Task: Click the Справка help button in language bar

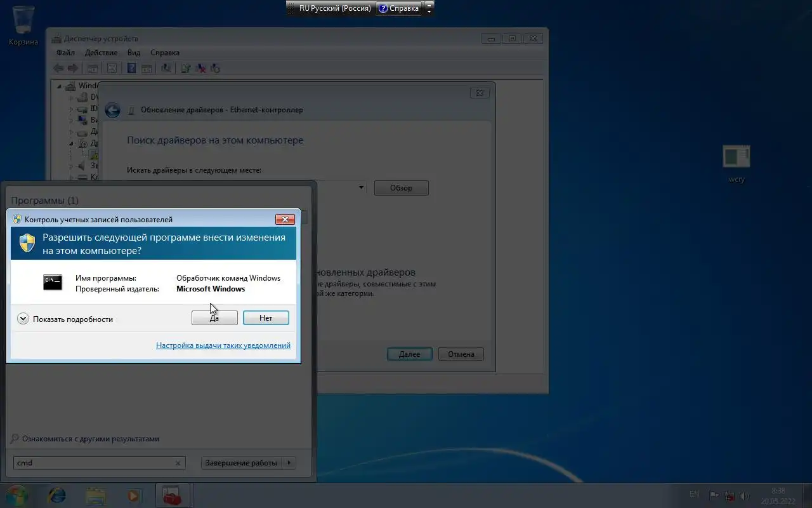Action: point(398,8)
